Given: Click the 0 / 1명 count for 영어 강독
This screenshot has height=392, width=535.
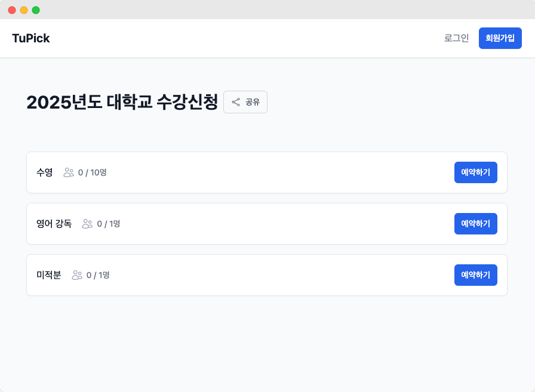Looking at the screenshot, I should click(x=109, y=224).
